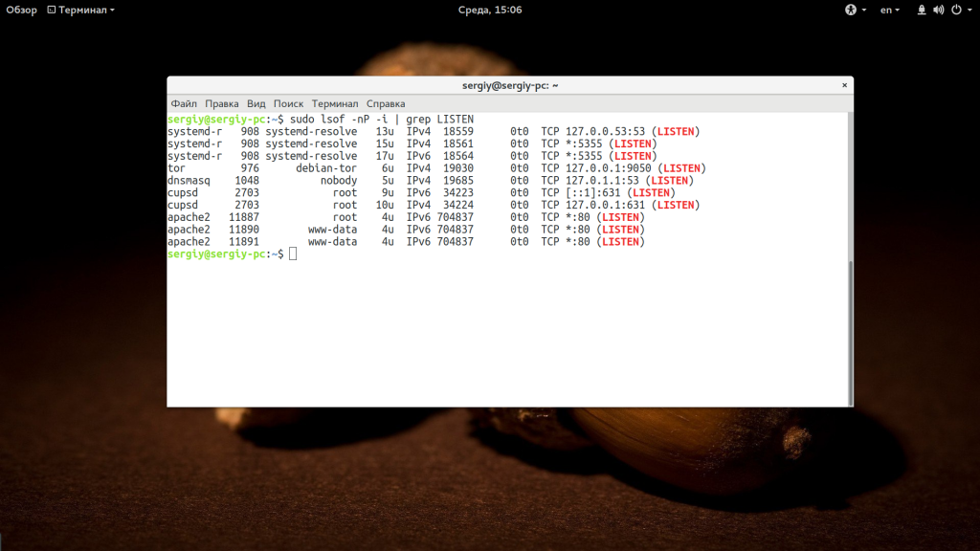Click the window title sergiy@sergiy-pc: ~
Viewport: 980px width, 551px height.
[510, 85]
